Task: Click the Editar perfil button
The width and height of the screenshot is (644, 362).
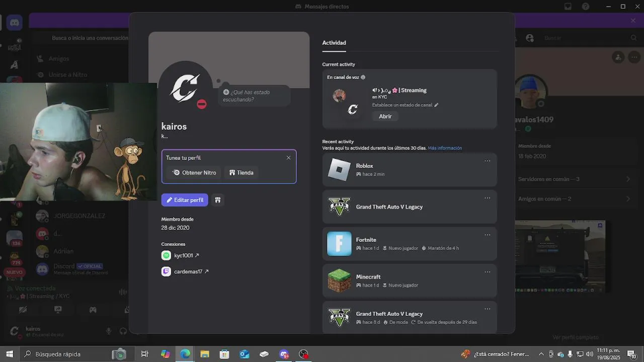Action: [185, 200]
